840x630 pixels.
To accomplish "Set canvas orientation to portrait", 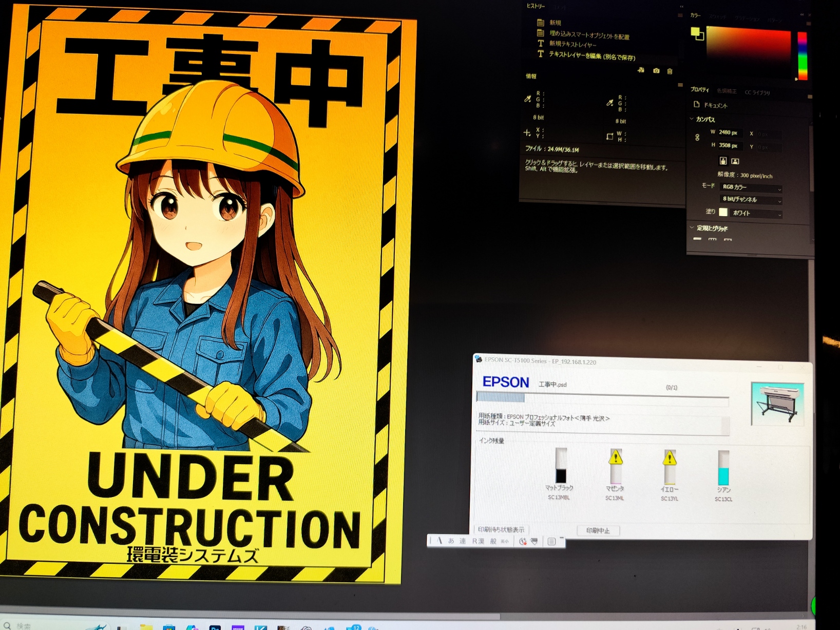I will tap(723, 161).
